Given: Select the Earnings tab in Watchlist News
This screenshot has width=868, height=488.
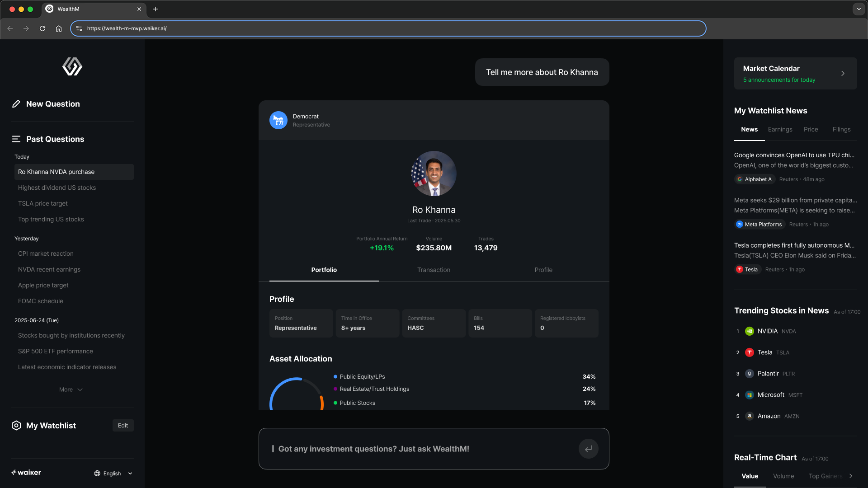Looking at the screenshot, I should coord(780,129).
